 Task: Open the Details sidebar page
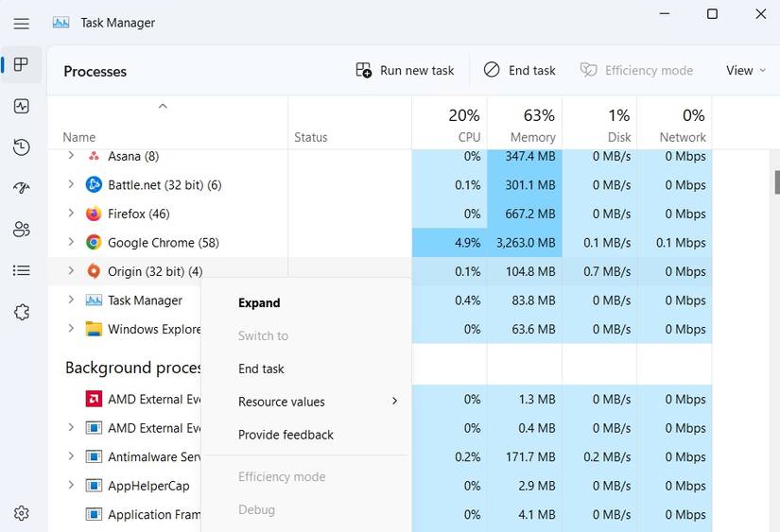[22, 270]
